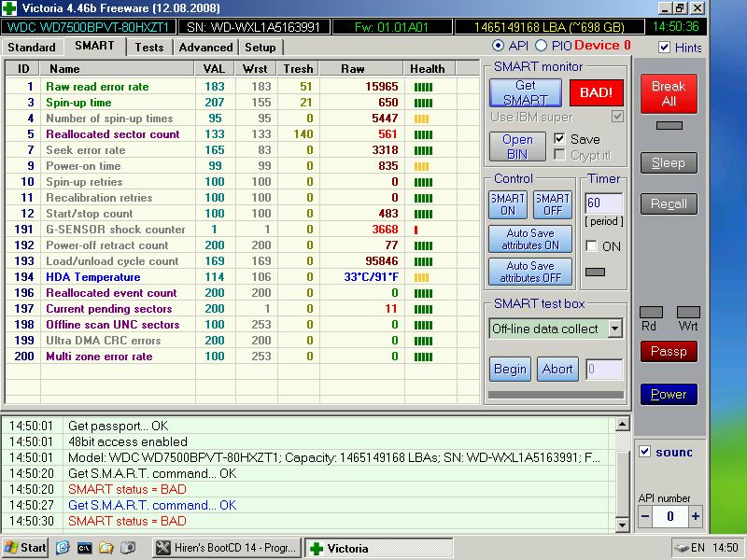Click the SMART test progress bar
747x560 pixels.
[556, 395]
